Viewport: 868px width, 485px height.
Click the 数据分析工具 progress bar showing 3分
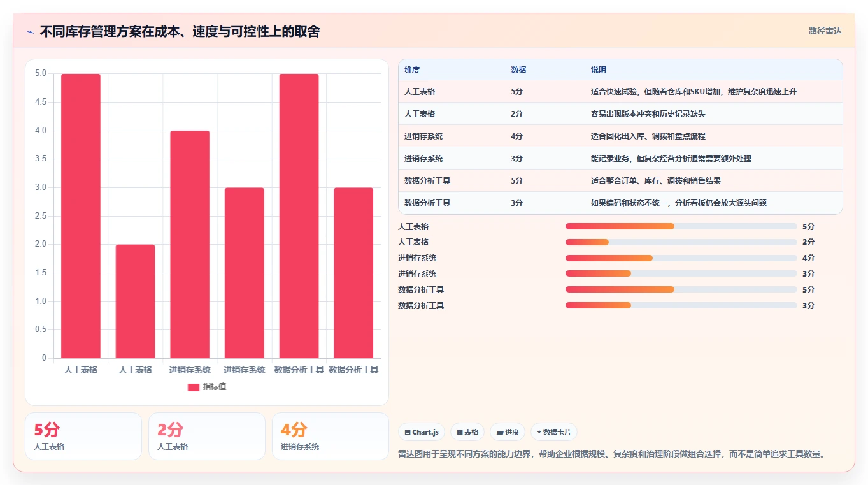(x=681, y=305)
